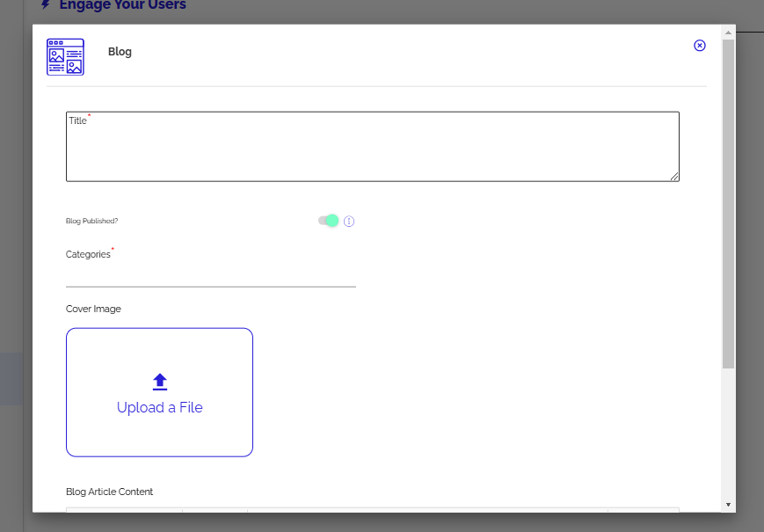Click the scrollbar down arrow
The height and width of the screenshot is (532, 764).
(x=728, y=505)
